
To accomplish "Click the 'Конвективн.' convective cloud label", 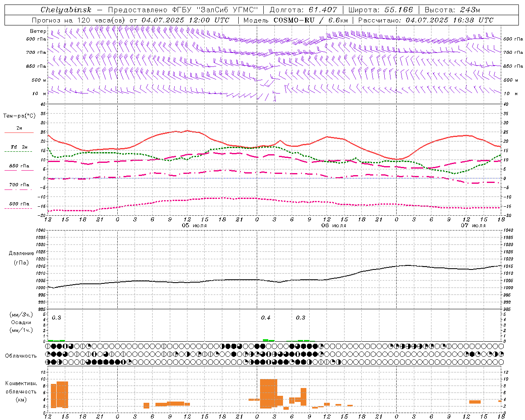I will 21,383.
